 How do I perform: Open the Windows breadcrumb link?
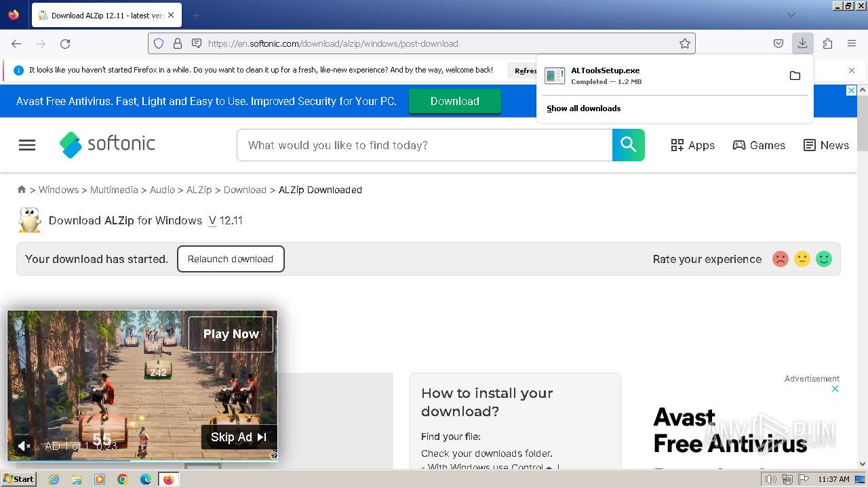pyautogui.click(x=58, y=190)
